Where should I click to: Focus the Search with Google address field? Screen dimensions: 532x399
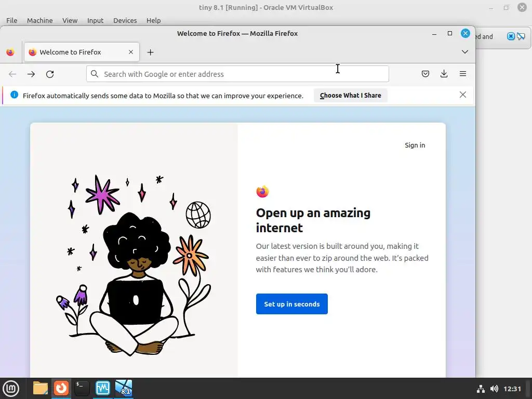[x=237, y=74]
